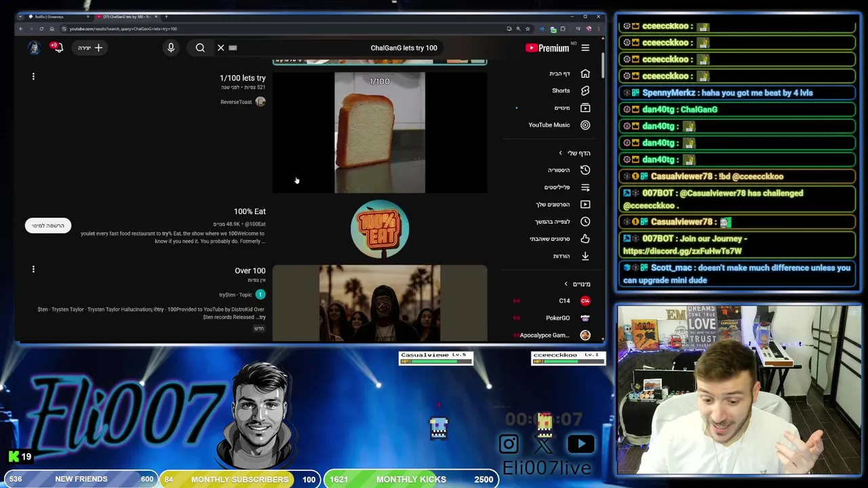Viewport: 868px width, 488px height.
Task: Open Your videos icon in sidebar
Action: click(585, 204)
